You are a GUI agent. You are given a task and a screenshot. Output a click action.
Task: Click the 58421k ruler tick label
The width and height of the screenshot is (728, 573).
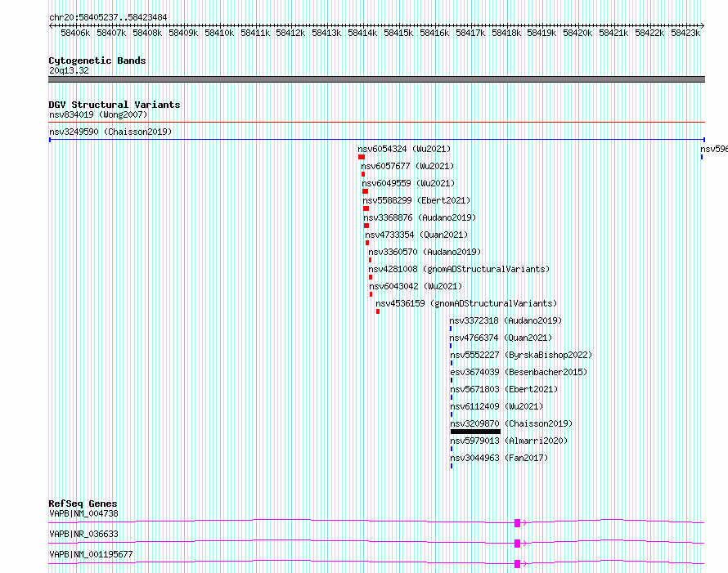click(x=613, y=33)
